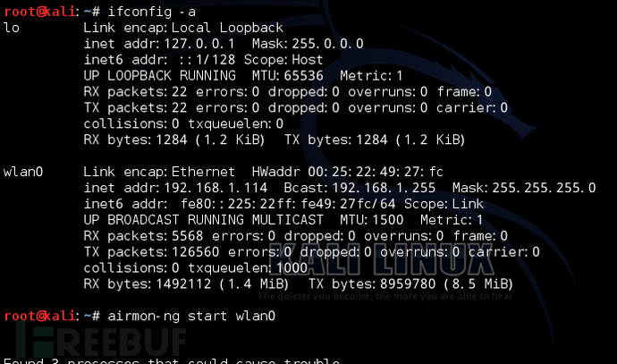
Task: Select the 'lo' interface name
Action: coord(11,28)
